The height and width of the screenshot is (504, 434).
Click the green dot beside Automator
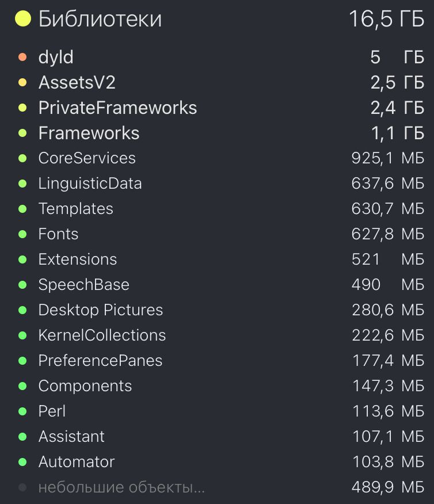(22, 462)
